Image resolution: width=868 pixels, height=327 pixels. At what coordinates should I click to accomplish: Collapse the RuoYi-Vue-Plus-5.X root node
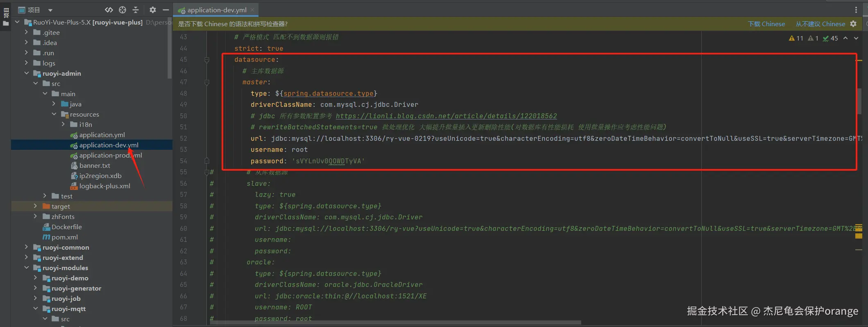17,22
